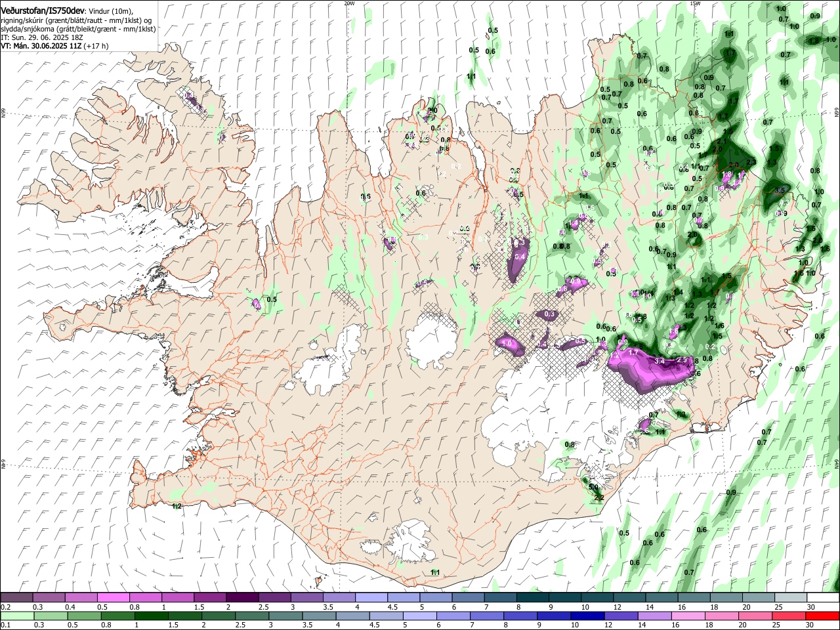840x630 pixels.
Task: Select the bright pink 0.5 upper legend swatch
Action: click(114, 598)
